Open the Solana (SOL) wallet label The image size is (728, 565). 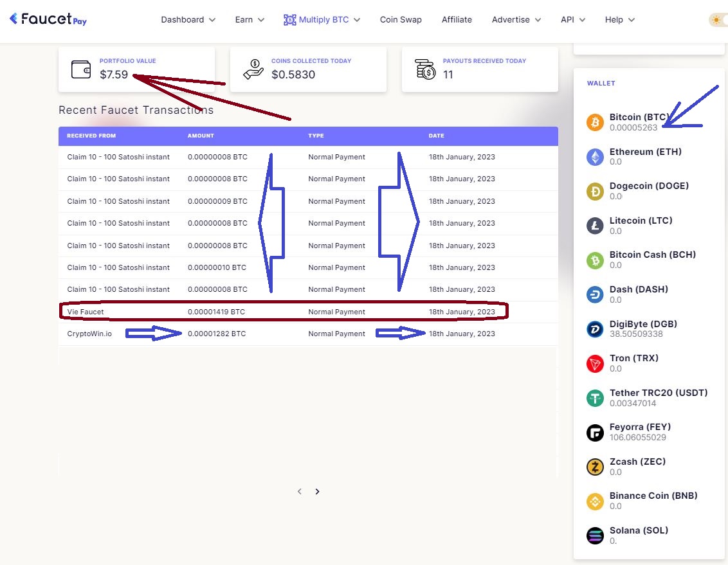[x=639, y=530]
